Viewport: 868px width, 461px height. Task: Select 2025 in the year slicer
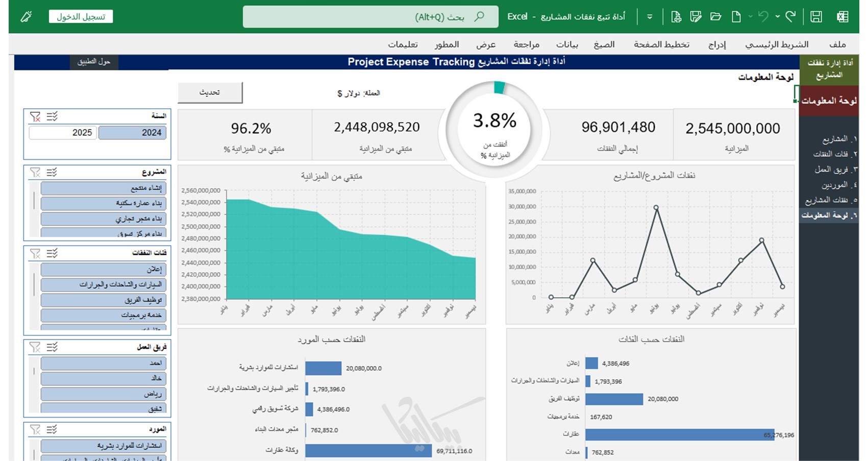tap(63, 133)
